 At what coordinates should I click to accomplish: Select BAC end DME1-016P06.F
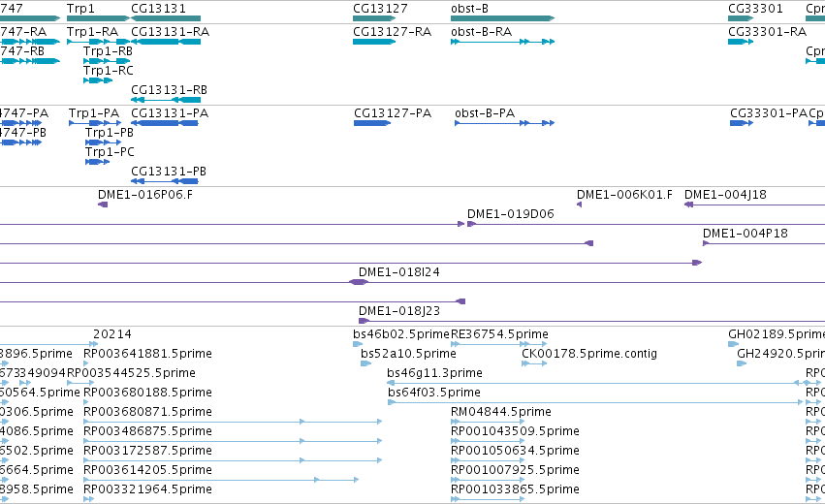[103, 205]
